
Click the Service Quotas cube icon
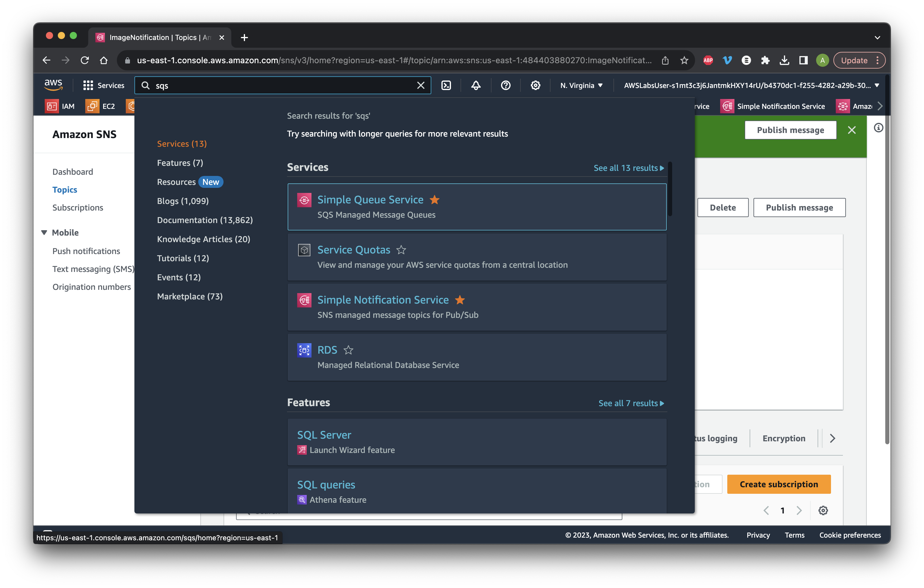point(304,250)
